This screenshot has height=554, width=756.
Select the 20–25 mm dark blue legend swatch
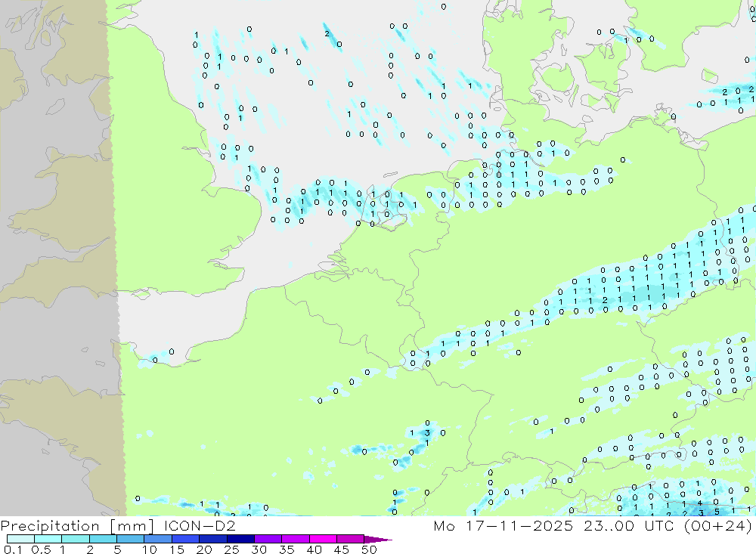[x=212, y=539]
